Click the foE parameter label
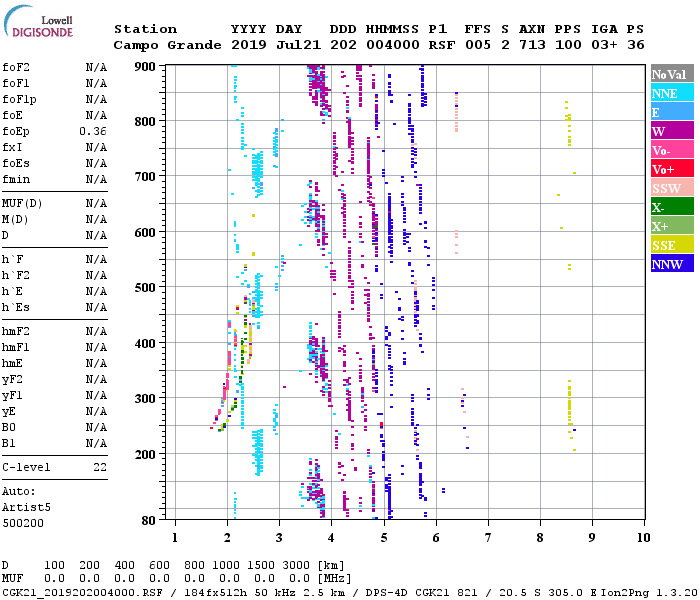 [12, 115]
